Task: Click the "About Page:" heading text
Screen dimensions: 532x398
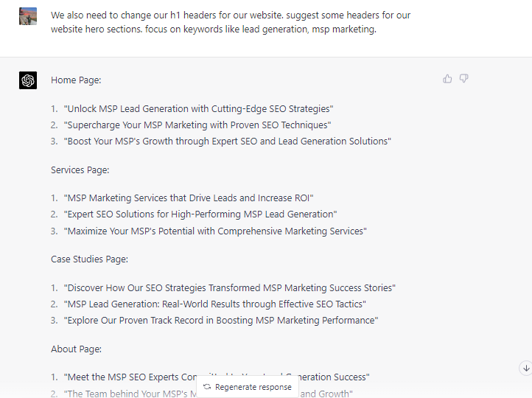Action: (77, 349)
